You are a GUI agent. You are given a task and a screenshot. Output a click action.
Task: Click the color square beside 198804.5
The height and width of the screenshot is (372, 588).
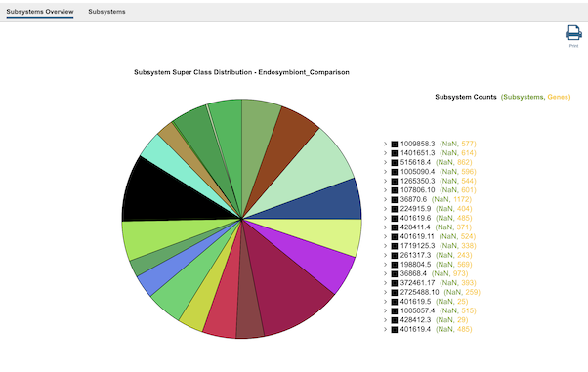395,265
